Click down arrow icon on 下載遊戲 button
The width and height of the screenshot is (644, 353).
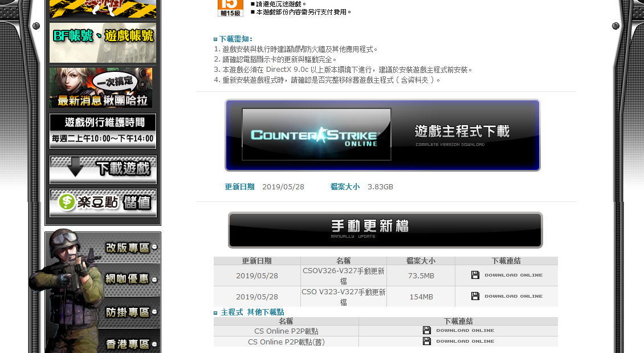pyautogui.click(x=75, y=168)
